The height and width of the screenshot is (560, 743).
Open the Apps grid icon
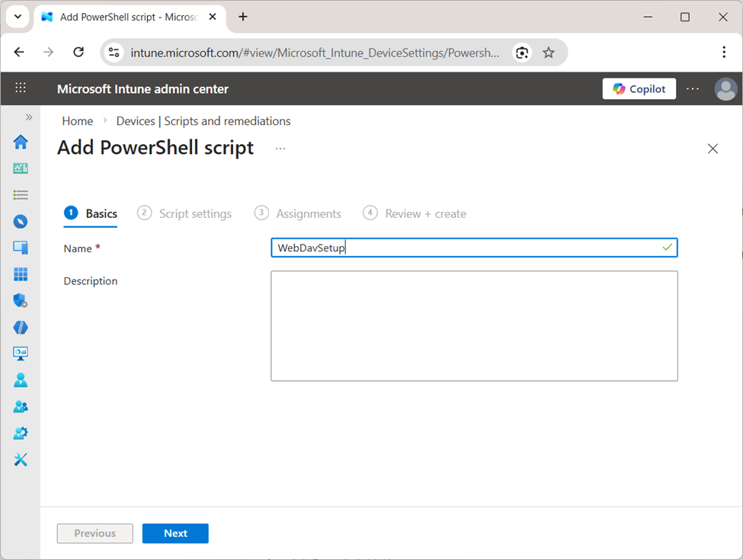21,274
